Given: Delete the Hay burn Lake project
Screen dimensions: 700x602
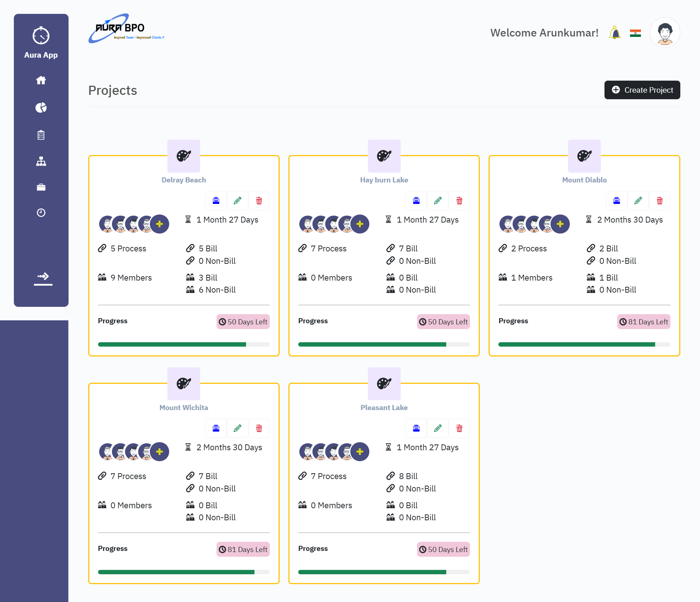Looking at the screenshot, I should pyautogui.click(x=459, y=201).
